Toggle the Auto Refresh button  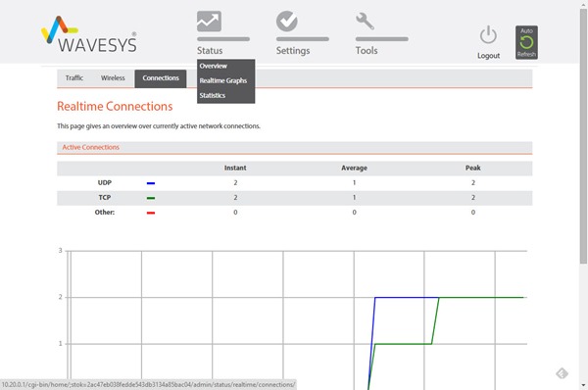coord(526,42)
